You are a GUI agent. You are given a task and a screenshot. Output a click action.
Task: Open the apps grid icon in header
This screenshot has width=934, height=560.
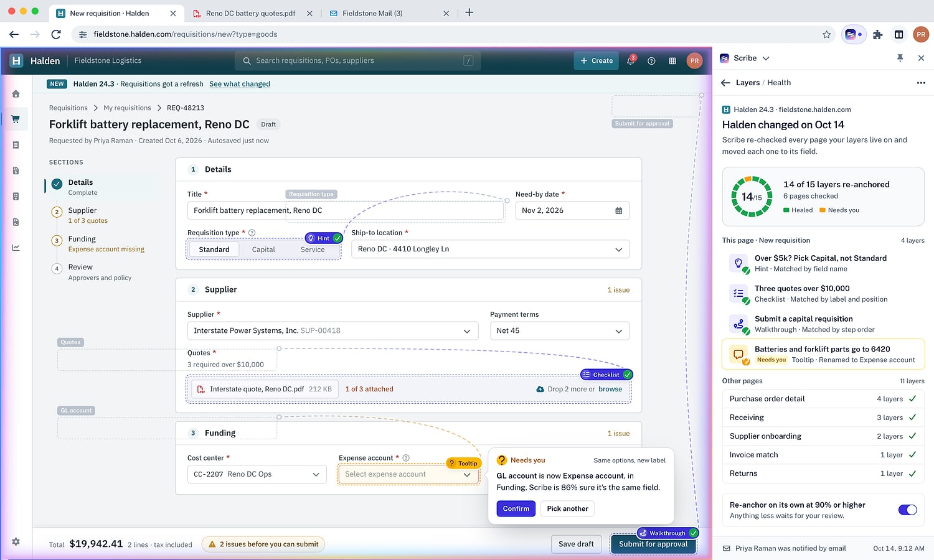(x=672, y=61)
